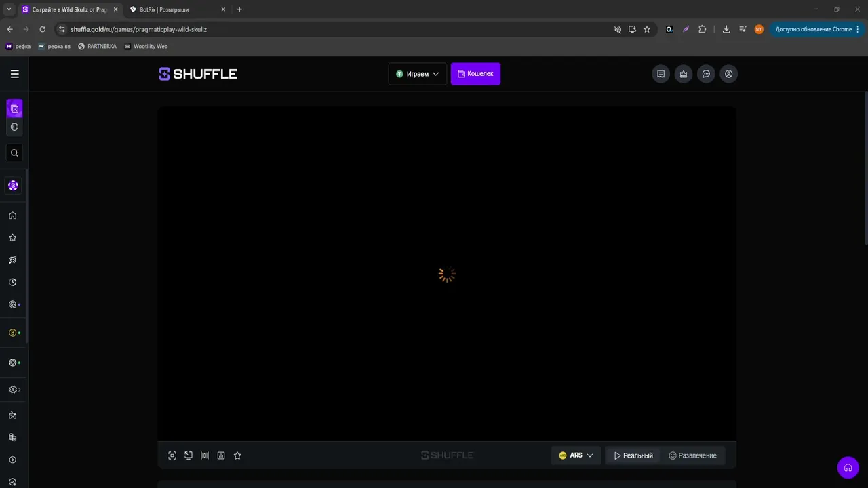Viewport: 868px width, 488px height.
Task: Switch to "Развлечение" fun mode
Action: pyautogui.click(x=692, y=455)
